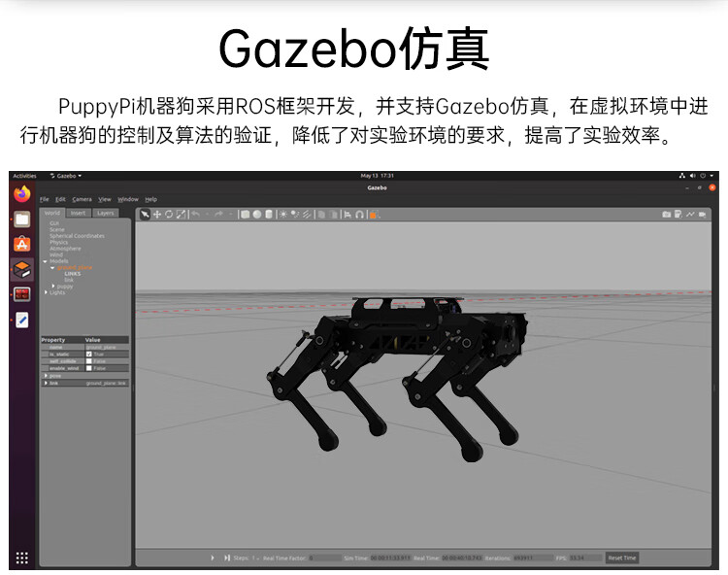Expand the Lights tree node

coord(45,292)
